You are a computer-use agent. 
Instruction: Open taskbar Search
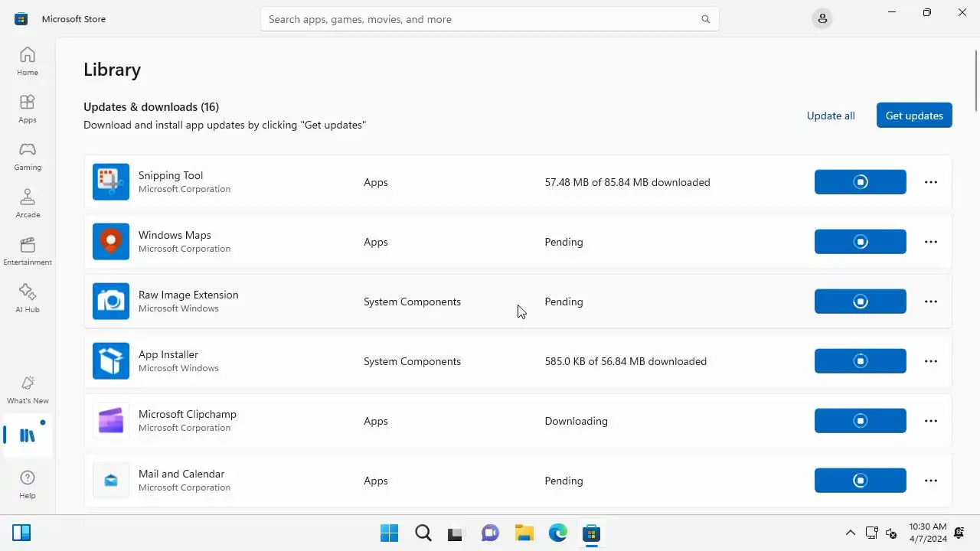423,533
